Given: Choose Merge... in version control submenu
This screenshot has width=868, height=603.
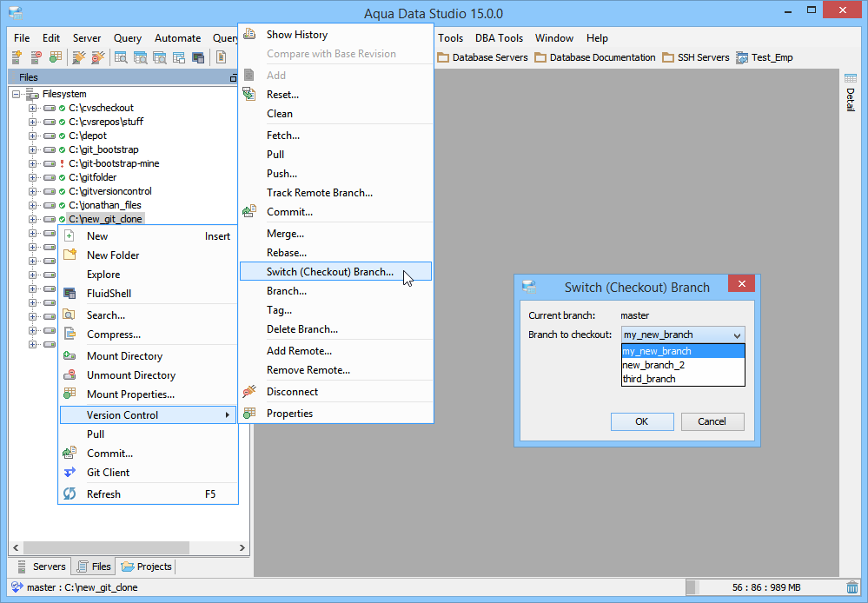Looking at the screenshot, I should coord(336,234).
